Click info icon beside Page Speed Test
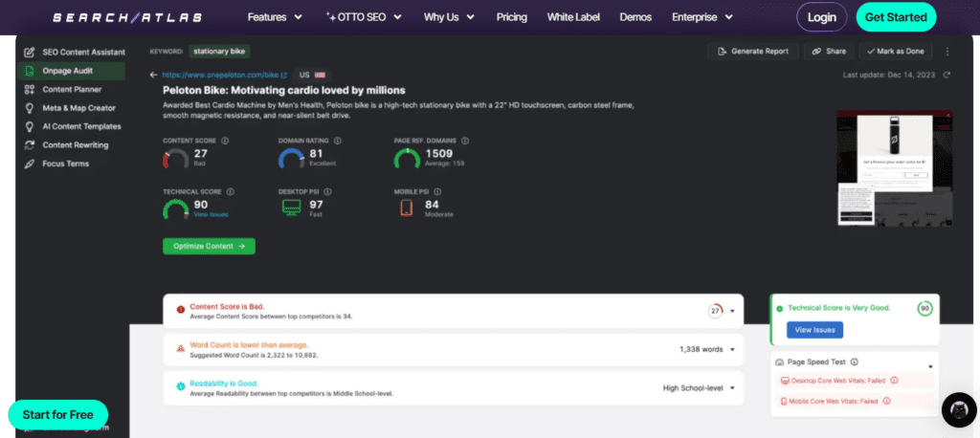The width and height of the screenshot is (980, 438). 855,361
